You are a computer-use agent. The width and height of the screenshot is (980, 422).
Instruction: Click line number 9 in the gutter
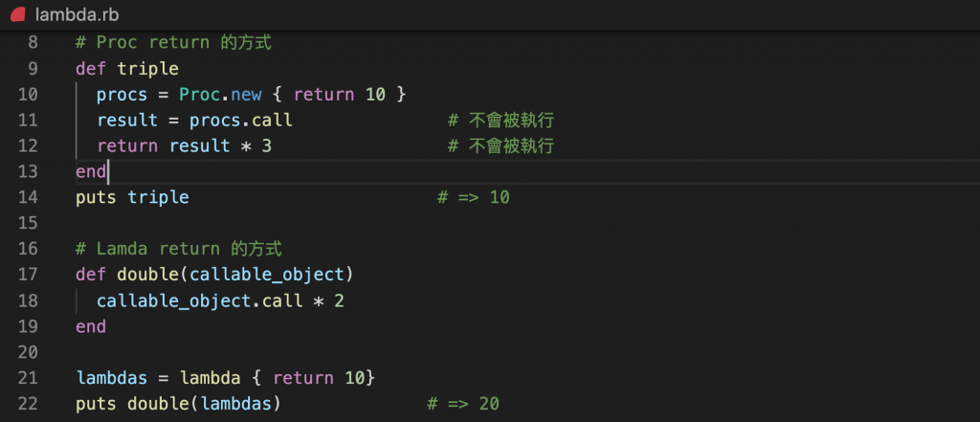point(33,68)
